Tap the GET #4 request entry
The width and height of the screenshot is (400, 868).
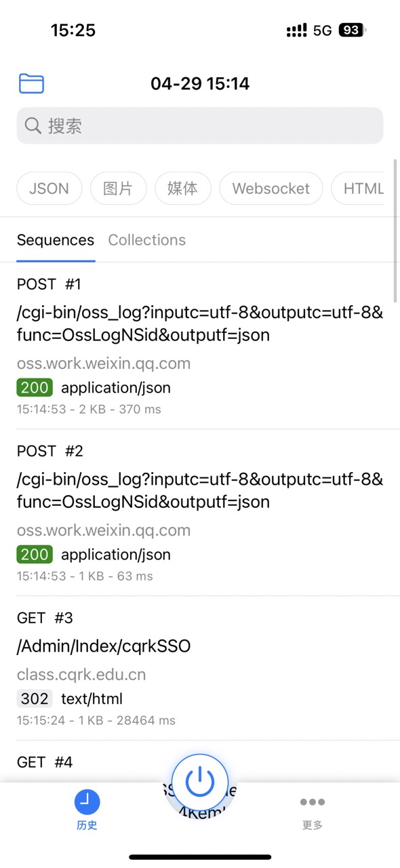click(45, 762)
